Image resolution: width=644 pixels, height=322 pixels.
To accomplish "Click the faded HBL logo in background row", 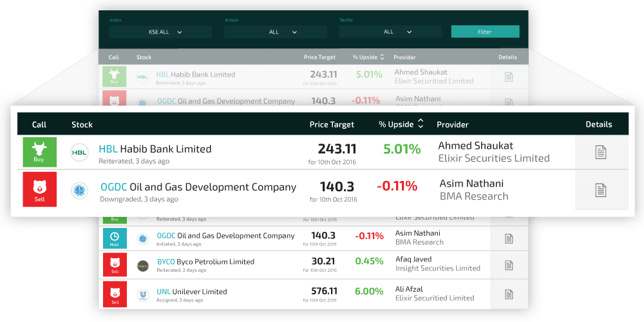I will click(142, 77).
